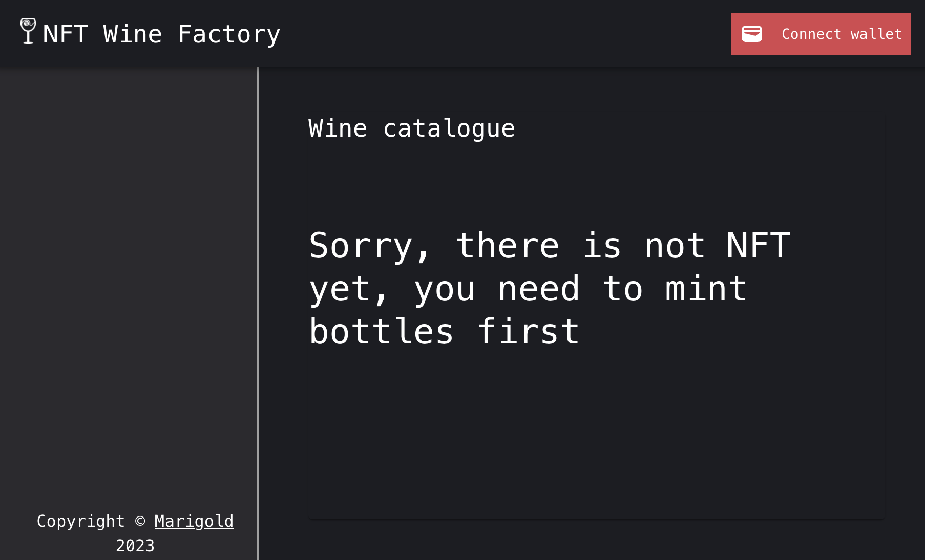The width and height of the screenshot is (925, 560).
Task: Click the word "catalogue" in the heading
Action: 449,128
